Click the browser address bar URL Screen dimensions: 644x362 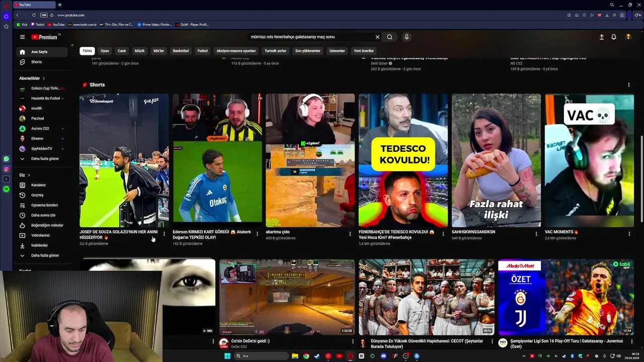tap(71, 15)
